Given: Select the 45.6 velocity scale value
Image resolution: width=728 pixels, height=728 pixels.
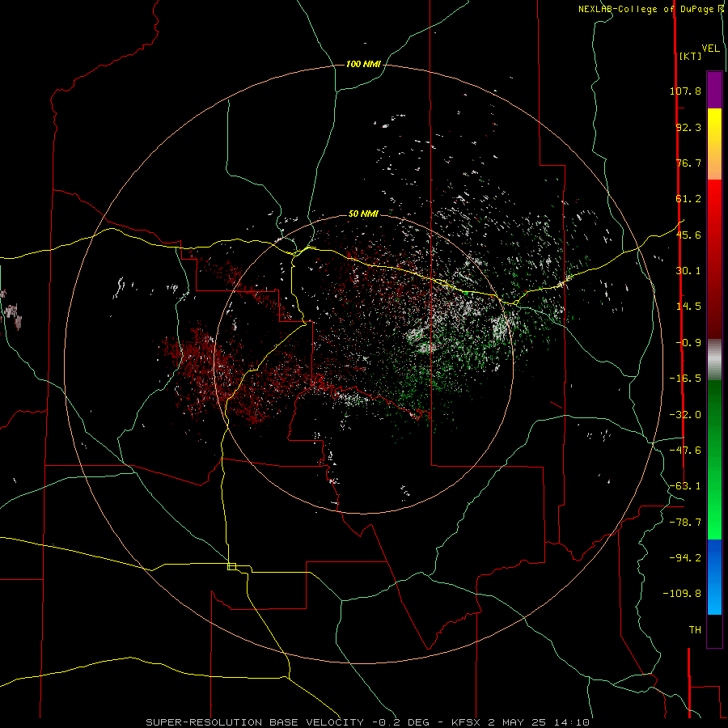Looking at the screenshot, I should pyautogui.click(x=688, y=235).
